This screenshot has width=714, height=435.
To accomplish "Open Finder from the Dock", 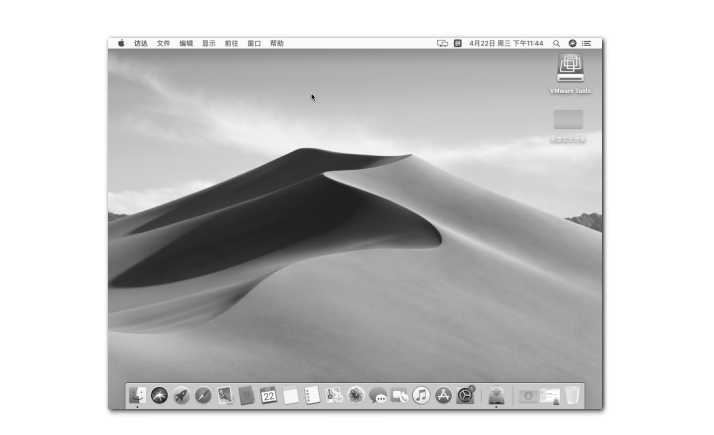I will (x=137, y=395).
